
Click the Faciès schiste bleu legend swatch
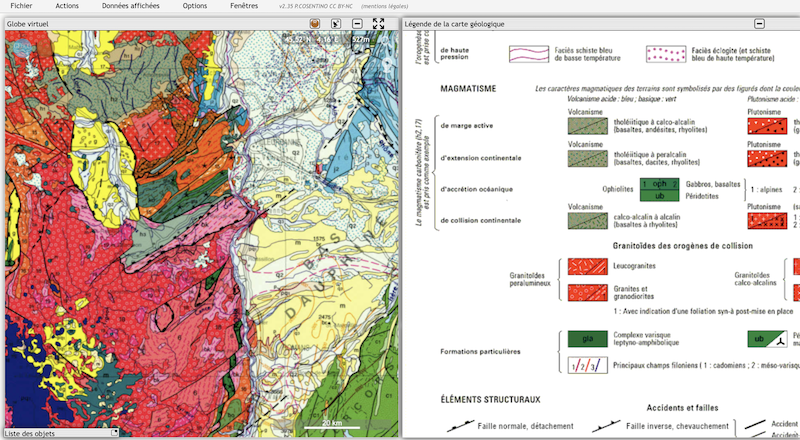[529, 54]
